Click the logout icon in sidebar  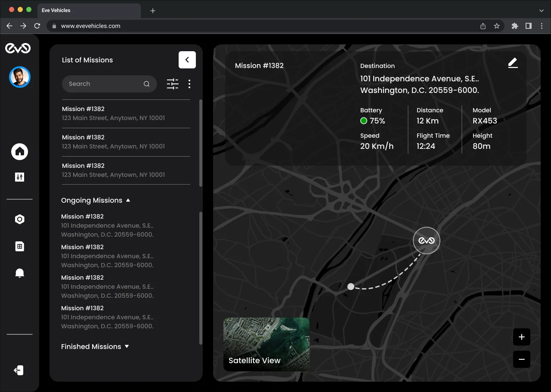pyautogui.click(x=19, y=370)
